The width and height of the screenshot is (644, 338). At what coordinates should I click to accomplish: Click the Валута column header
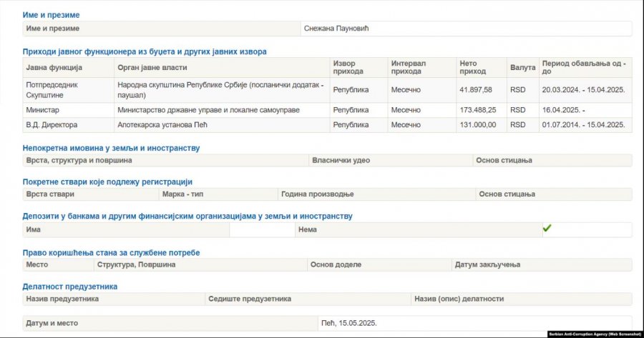click(522, 67)
